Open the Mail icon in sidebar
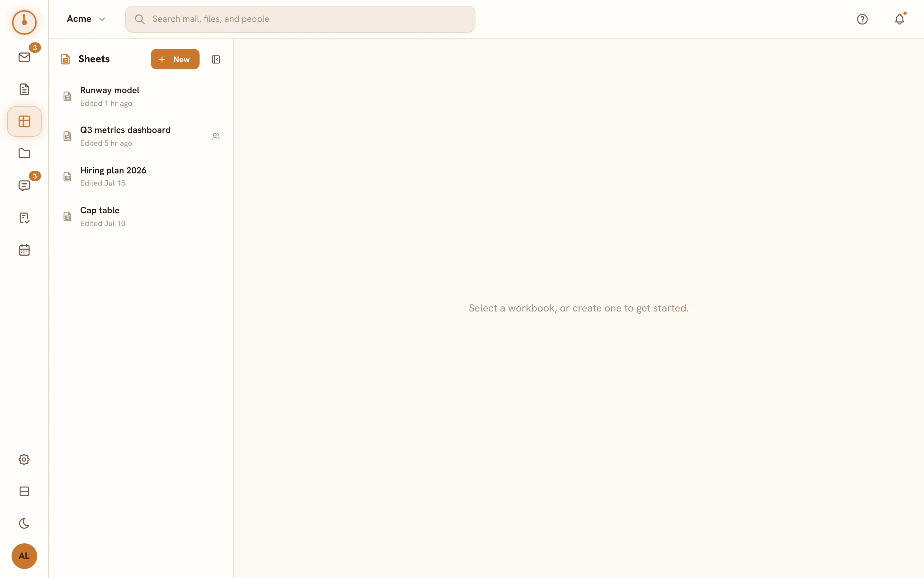 tap(24, 57)
